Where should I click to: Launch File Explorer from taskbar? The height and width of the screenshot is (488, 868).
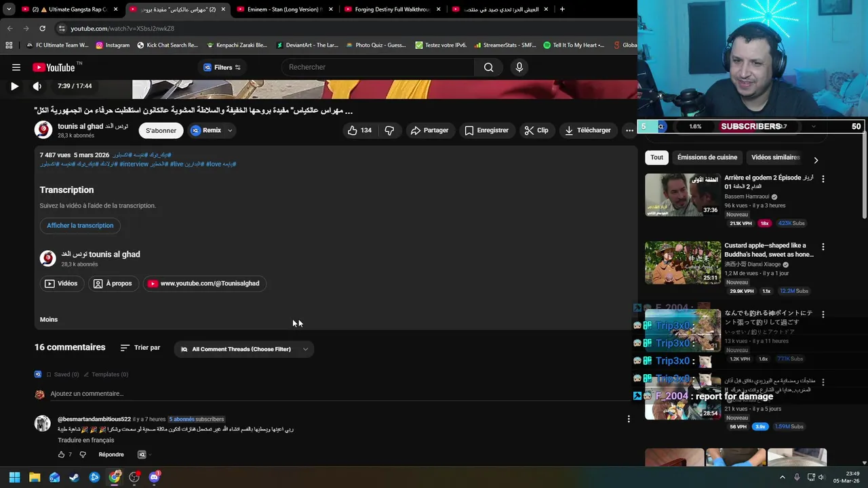click(35, 477)
